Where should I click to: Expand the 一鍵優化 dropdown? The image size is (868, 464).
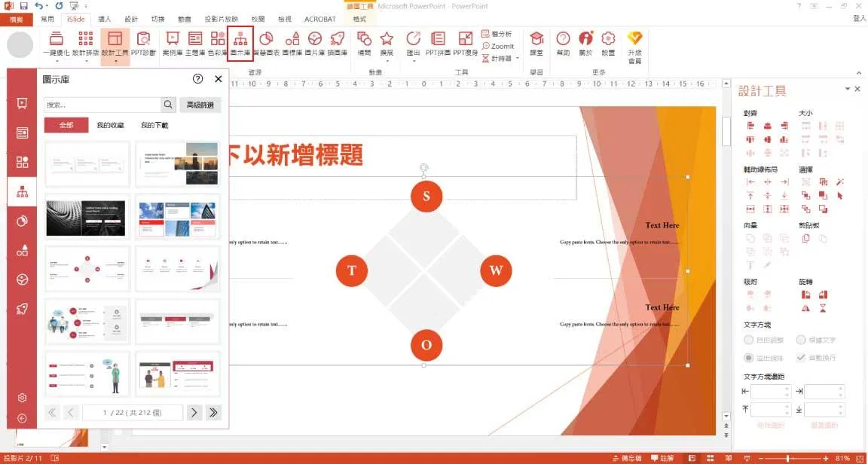[56, 61]
